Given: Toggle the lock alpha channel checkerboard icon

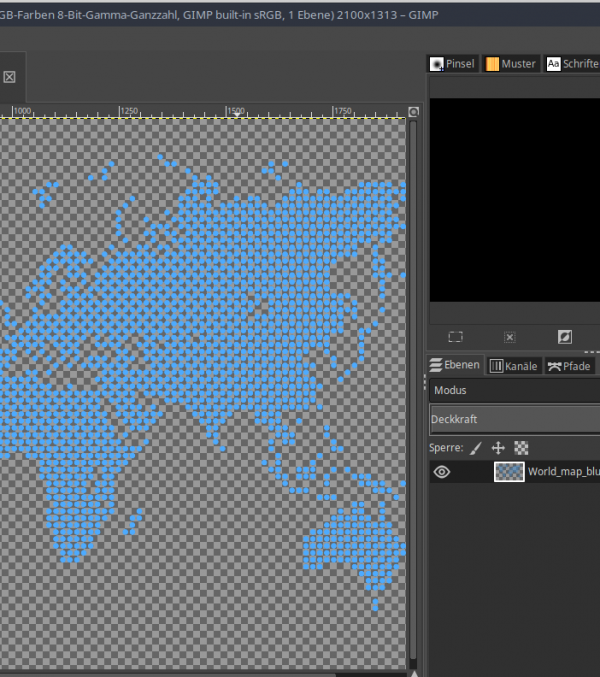Looking at the screenshot, I should click(521, 448).
